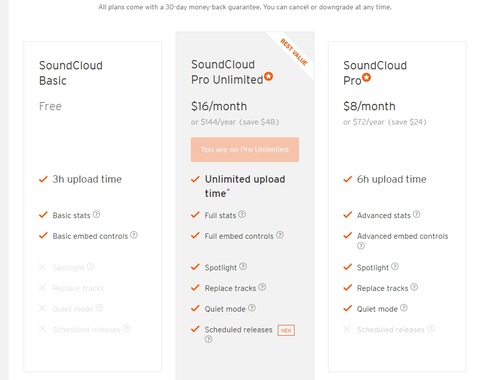Select the $144/year option text in Pro Unlimited
The height and width of the screenshot is (380, 480).
213,122
